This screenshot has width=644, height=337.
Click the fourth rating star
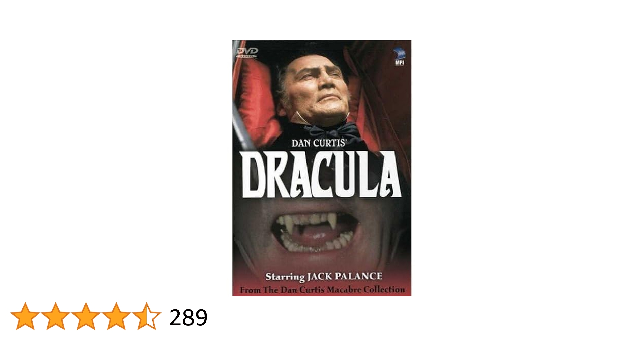(116, 316)
